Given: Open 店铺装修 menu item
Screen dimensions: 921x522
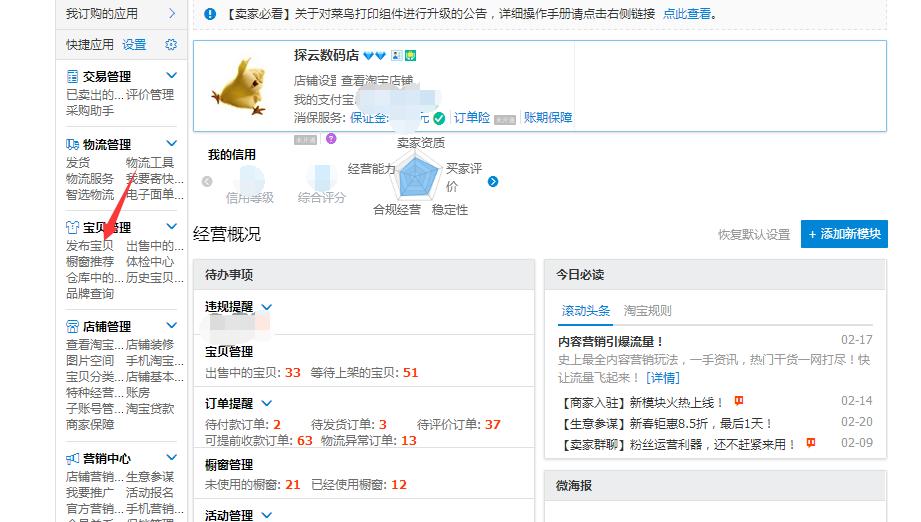Looking at the screenshot, I should tap(150, 345).
